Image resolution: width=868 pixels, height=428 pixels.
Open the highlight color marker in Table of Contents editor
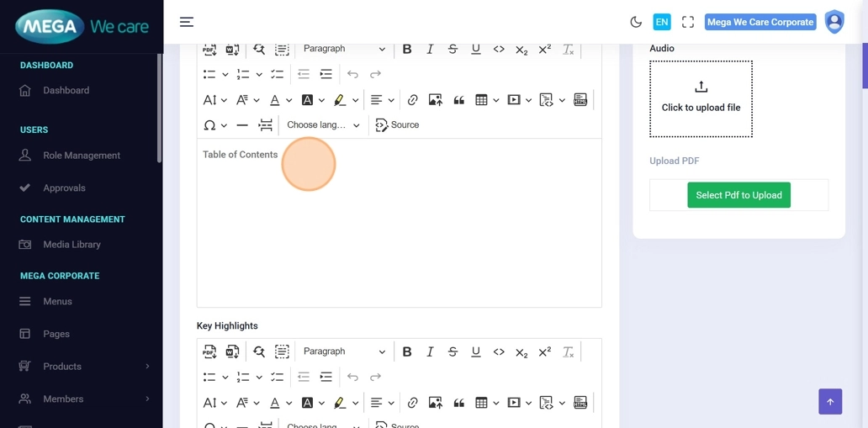pyautogui.click(x=340, y=100)
